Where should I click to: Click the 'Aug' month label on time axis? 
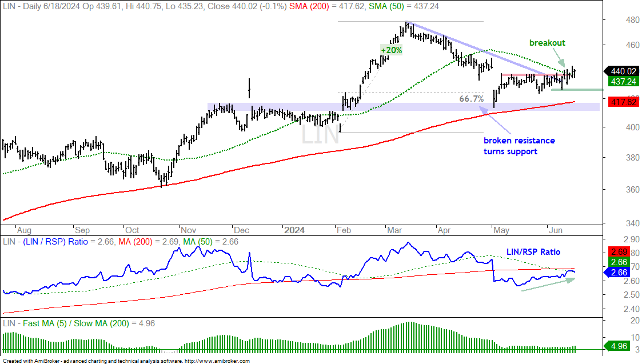(24, 230)
